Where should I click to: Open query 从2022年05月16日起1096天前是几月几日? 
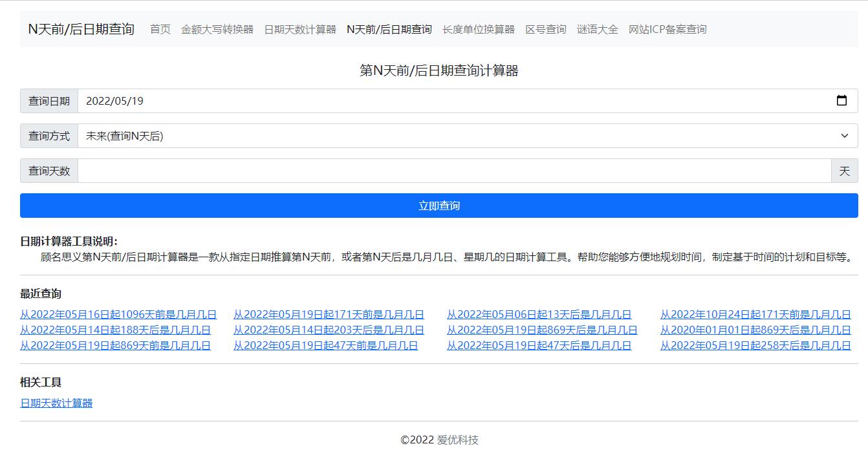(119, 314)
